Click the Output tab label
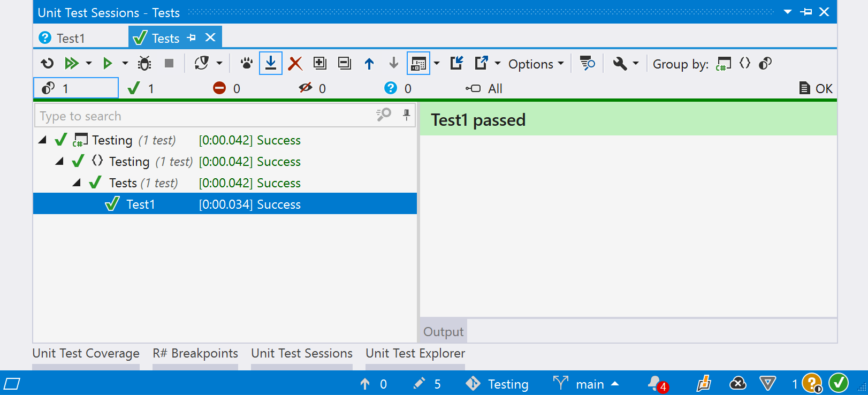The width and height of the screenshot is (868, 395). (443, 332)
